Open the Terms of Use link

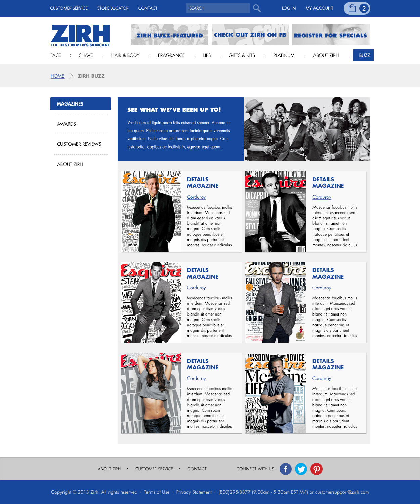tap(157, 492)
